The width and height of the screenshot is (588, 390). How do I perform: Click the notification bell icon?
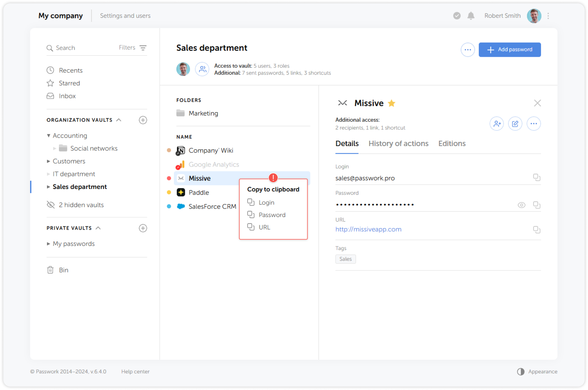coord(471,16)
